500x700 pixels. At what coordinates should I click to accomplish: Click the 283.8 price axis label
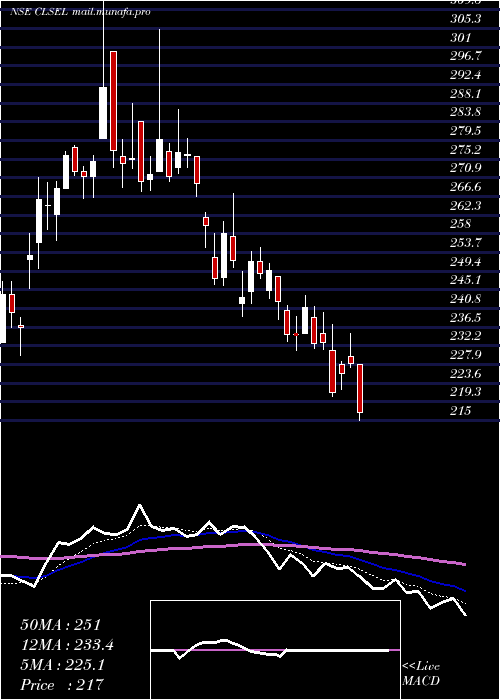click(x=467, y=112)
